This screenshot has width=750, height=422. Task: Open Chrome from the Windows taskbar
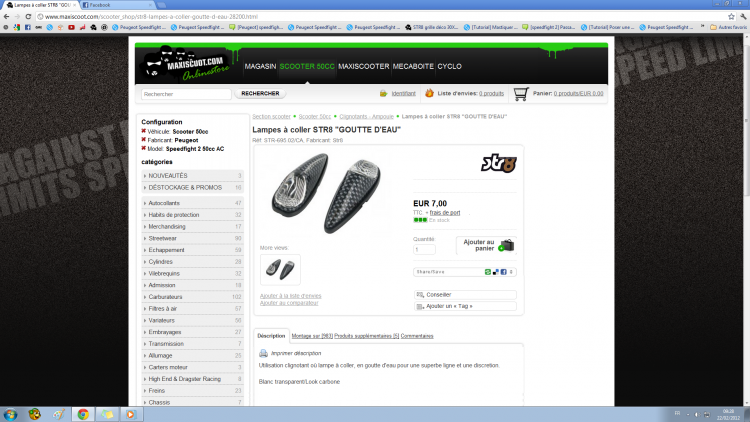coord(83,413)
